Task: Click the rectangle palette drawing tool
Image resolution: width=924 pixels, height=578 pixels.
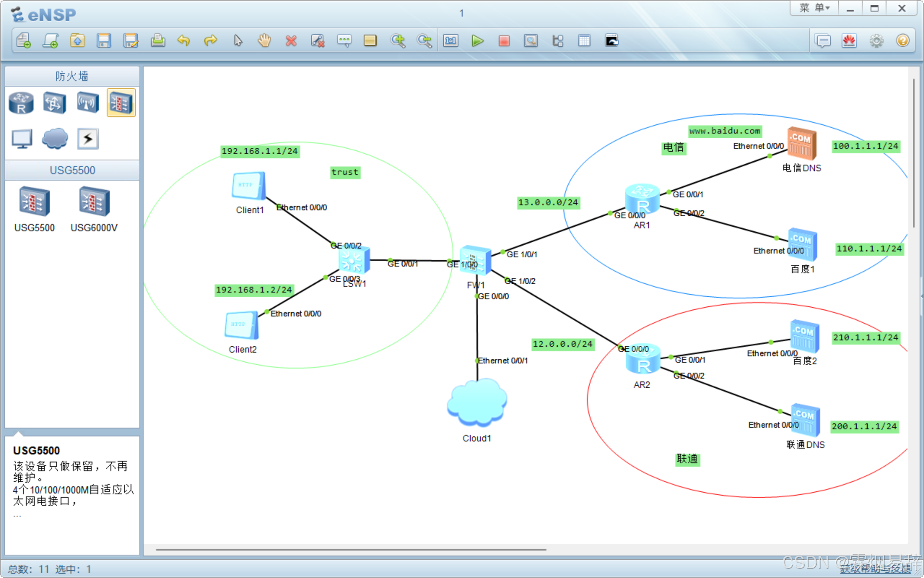Action: pyautogui.click(x=370, y=41)
